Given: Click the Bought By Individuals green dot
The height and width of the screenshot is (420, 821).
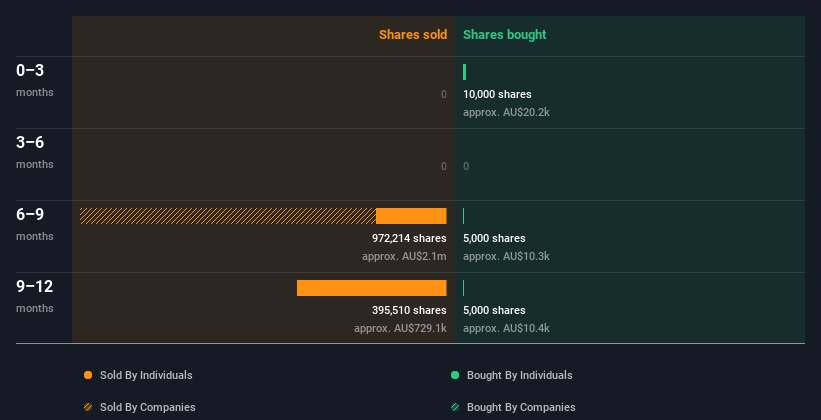Looking at the screenshot, I should 455,375.
